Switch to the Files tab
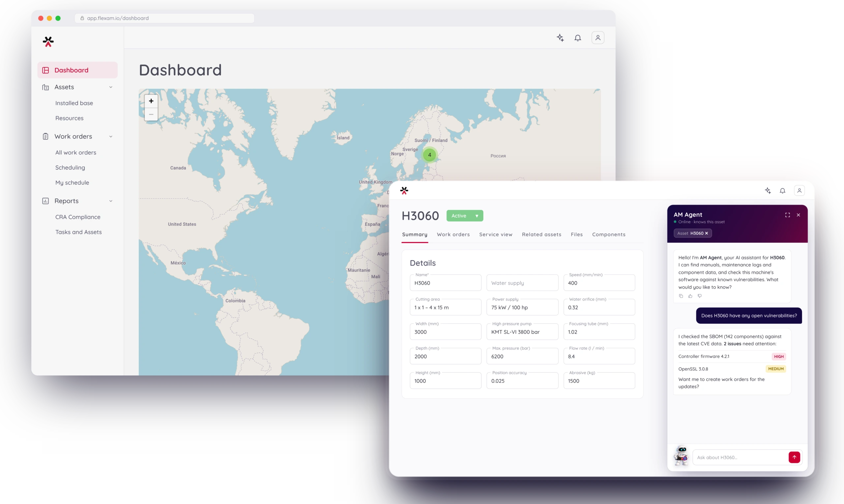Viewport: 844px width, 504px height. click(577, 234)
